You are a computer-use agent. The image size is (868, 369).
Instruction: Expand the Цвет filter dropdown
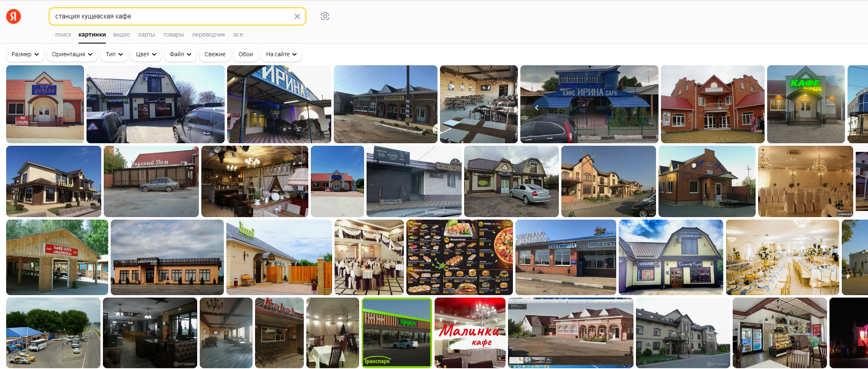pyautogui.click(x=146, y=54)
